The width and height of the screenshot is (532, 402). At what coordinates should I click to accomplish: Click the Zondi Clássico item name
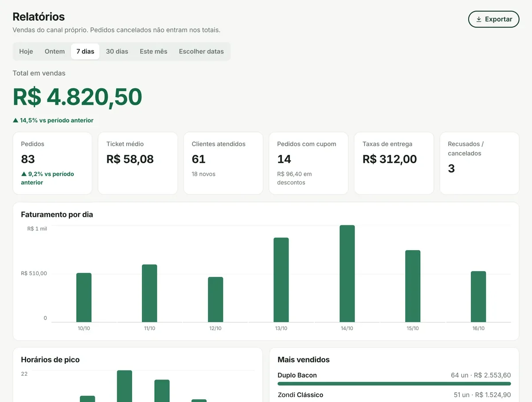[x=300, y=394]
